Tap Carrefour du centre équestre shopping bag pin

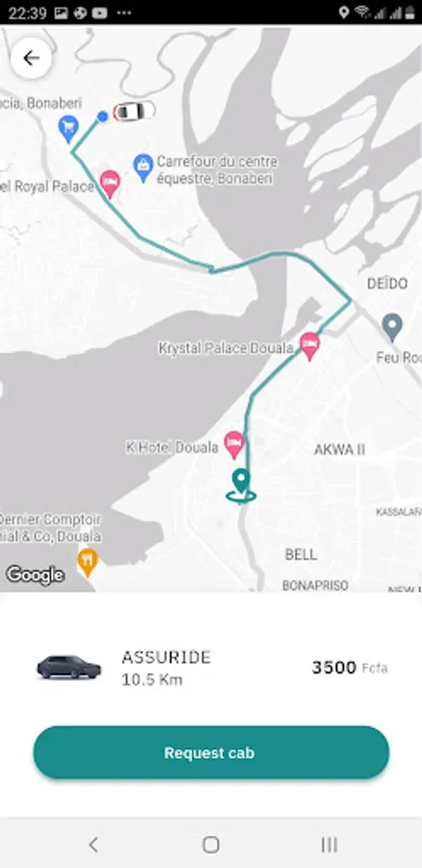tap(144, 168)
